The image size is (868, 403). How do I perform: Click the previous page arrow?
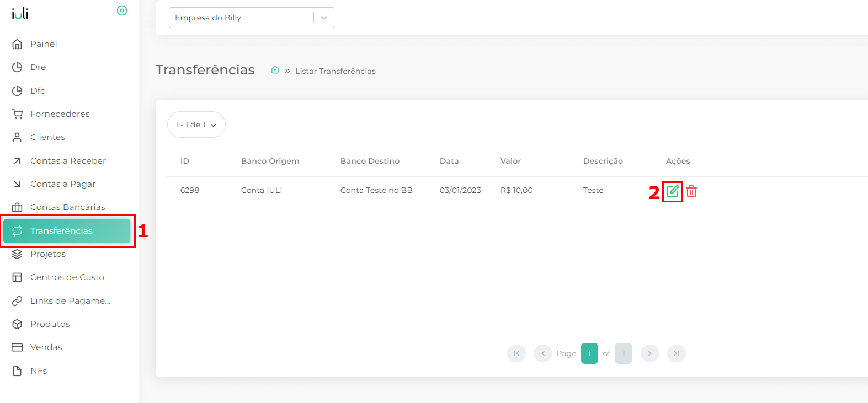543,353
